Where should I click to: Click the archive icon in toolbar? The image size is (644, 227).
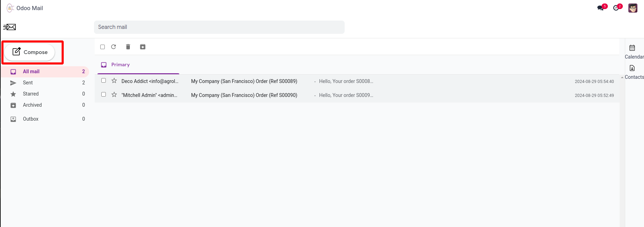[x=143, y=47]
